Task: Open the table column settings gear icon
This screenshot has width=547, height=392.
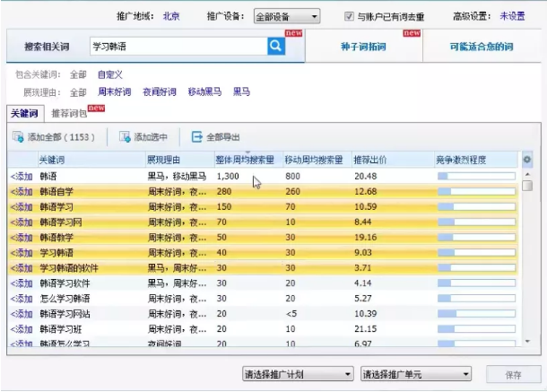Action: (x=527, y=160)
